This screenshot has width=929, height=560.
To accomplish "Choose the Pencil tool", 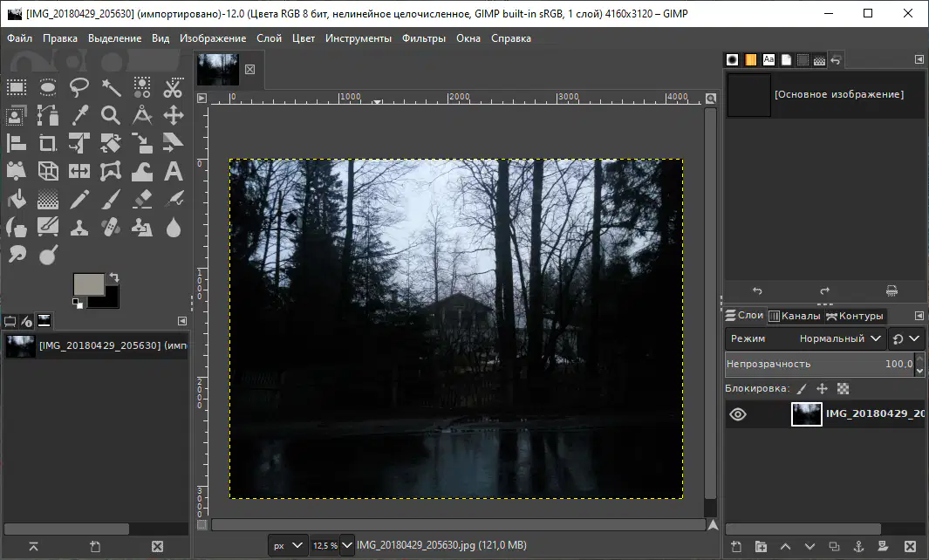I will [79, 199].
